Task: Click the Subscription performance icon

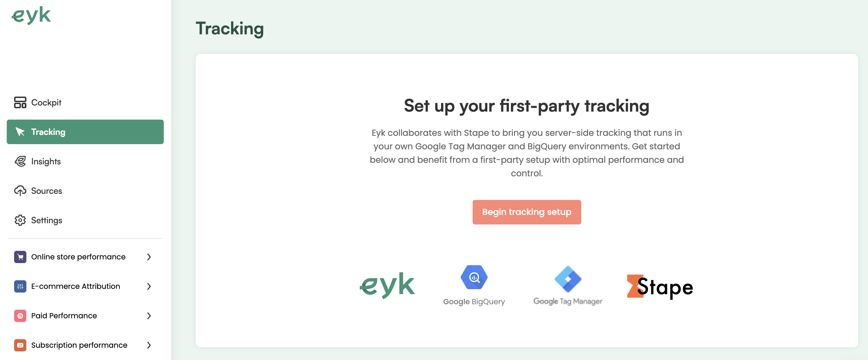Action: pyautogui.click(x=19, y=344)
